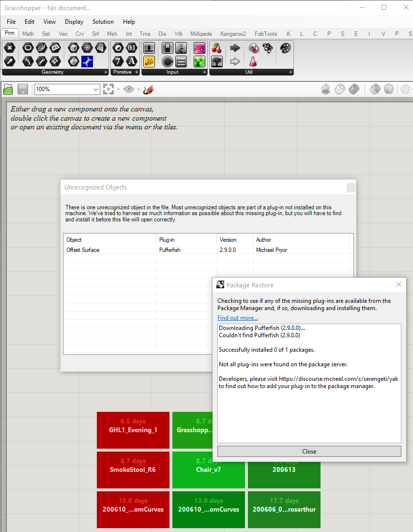Click the stacked list icon in Input panel

tap(181, 62)
